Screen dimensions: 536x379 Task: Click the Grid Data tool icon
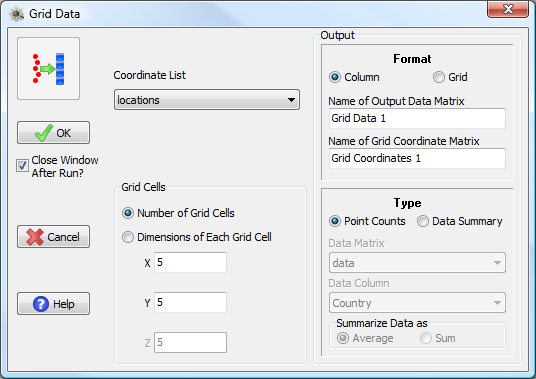pyautogui.click(x=48, y=69)
